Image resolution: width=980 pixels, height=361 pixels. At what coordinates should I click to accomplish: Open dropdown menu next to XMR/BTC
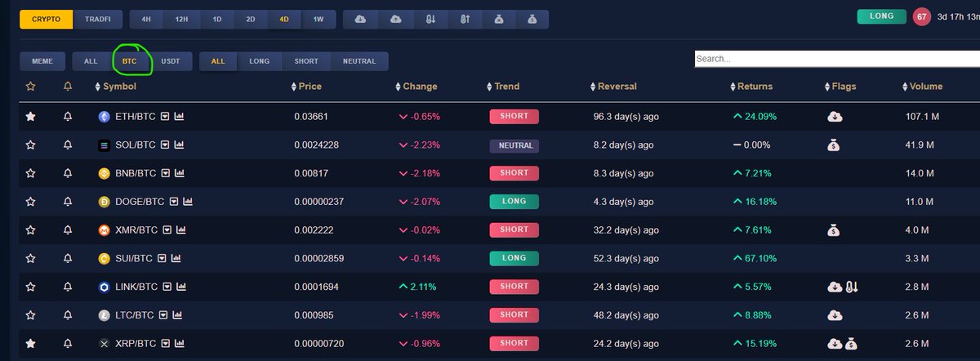pyautogui.click(x=166, y=230)
